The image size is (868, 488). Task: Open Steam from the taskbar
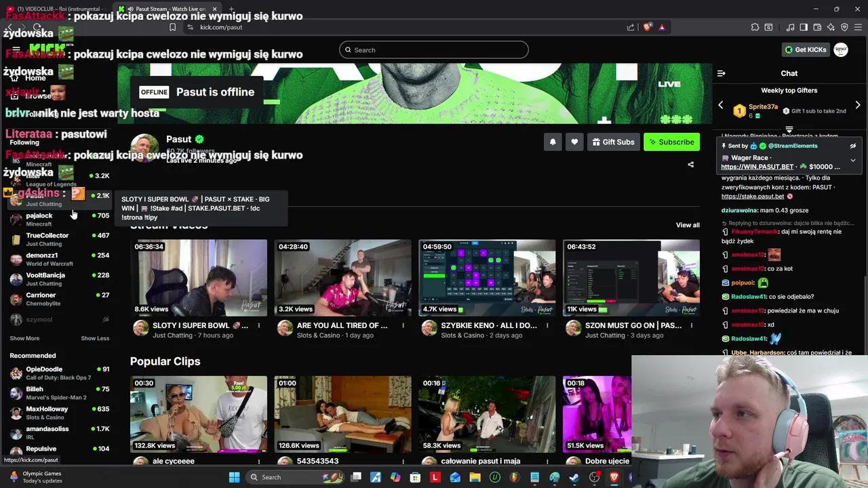click(x=574, y=477)
